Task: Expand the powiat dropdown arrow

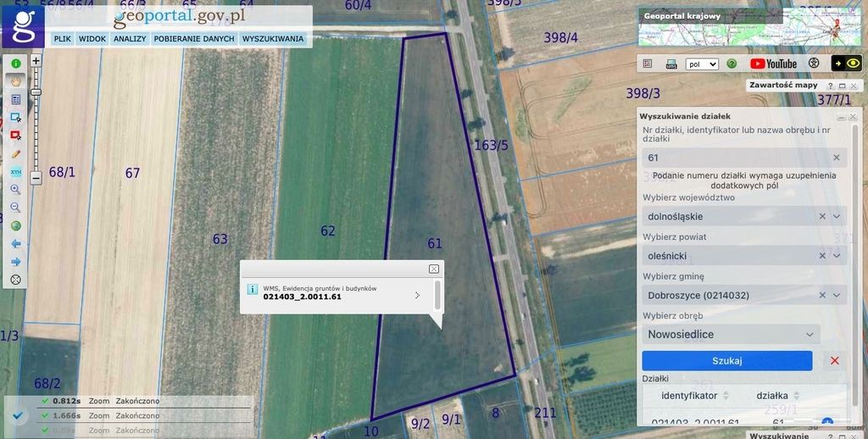Action: tap(837, 256)
